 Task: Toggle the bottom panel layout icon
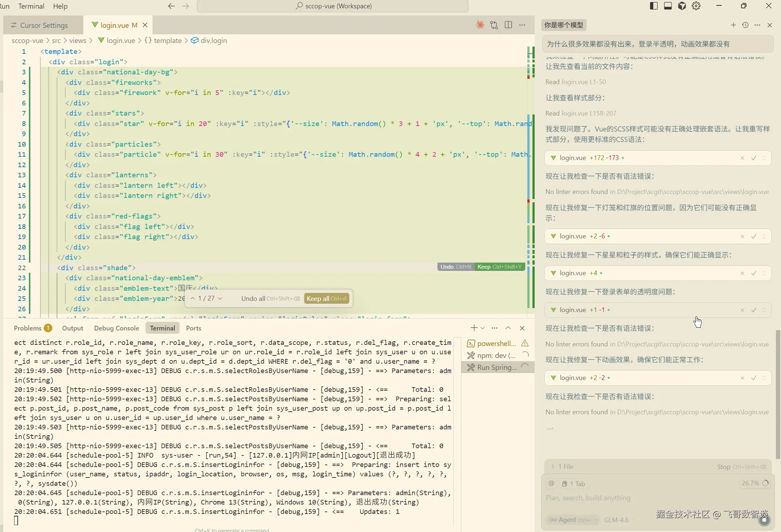click(668, 6)
